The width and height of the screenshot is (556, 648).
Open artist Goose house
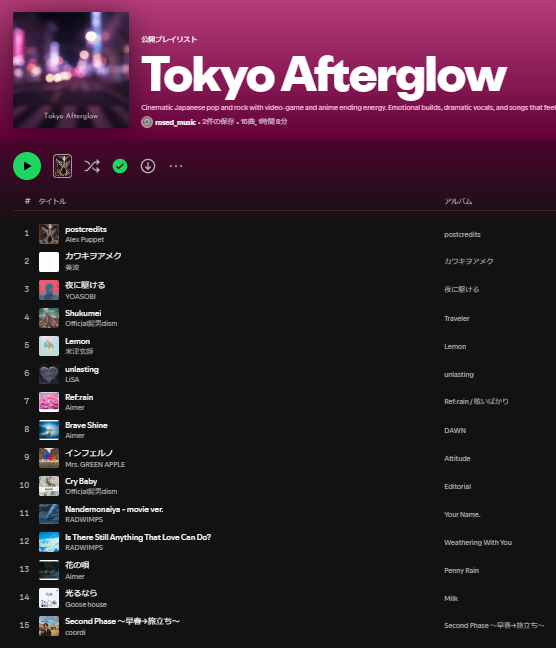click(86, 605)
